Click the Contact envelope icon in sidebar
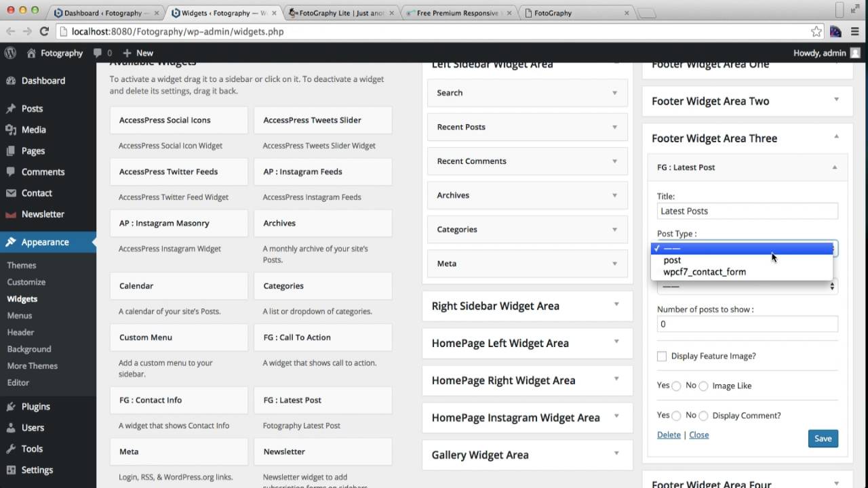The height and width of the screenshot is (488, 868). (x=11, y=193)
